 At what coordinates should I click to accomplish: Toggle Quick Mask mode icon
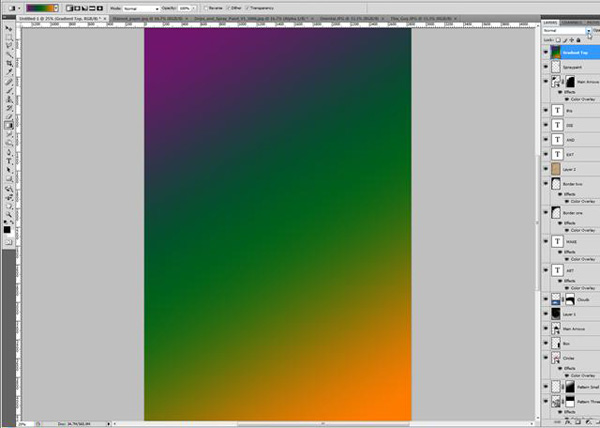click(x=9, y=242)
